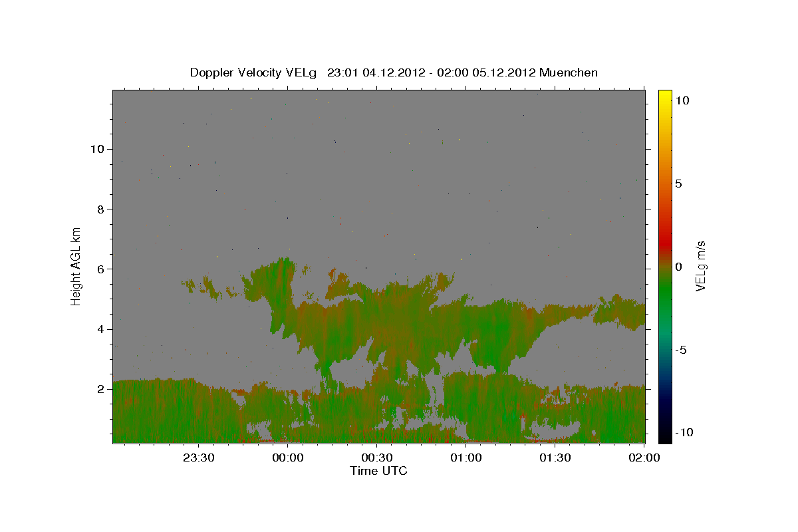Click the colorbar value -5 label

(x=681, y=350)
